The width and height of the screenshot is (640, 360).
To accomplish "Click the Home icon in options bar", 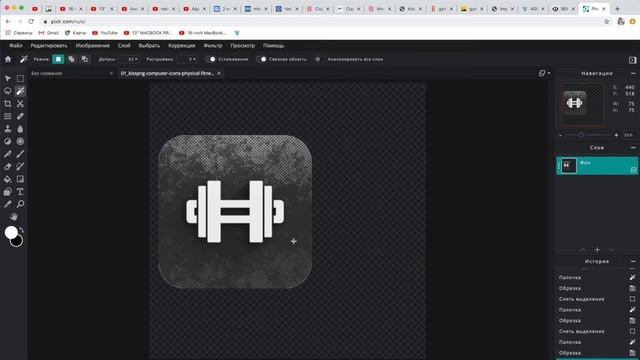I will tap(8, 59).
